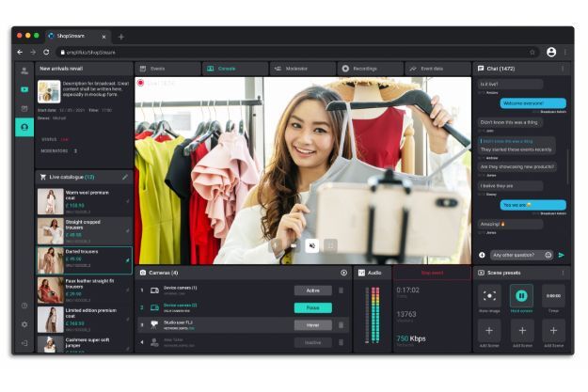Screen dimensions: 588x392
Task: Click the fullscreen button on video overlay
Action: pos(330,246)
